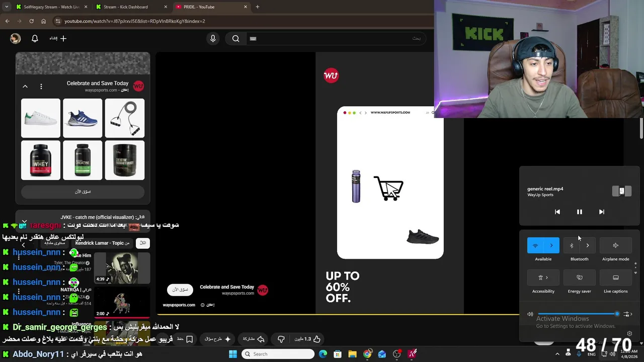Open the WayUp Sports logo in ad panel
Screen dimensions: 644x362
pyautogui.click(x=138, y=86)
